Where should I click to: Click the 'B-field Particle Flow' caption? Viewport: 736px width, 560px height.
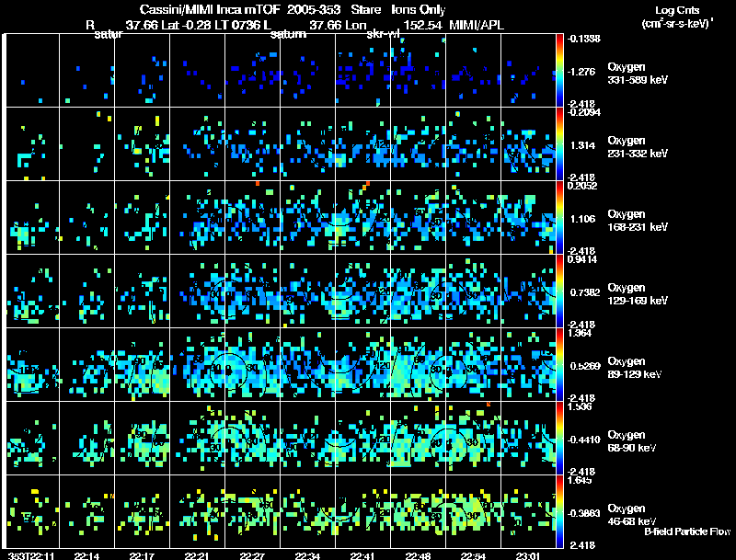point(687,531)
